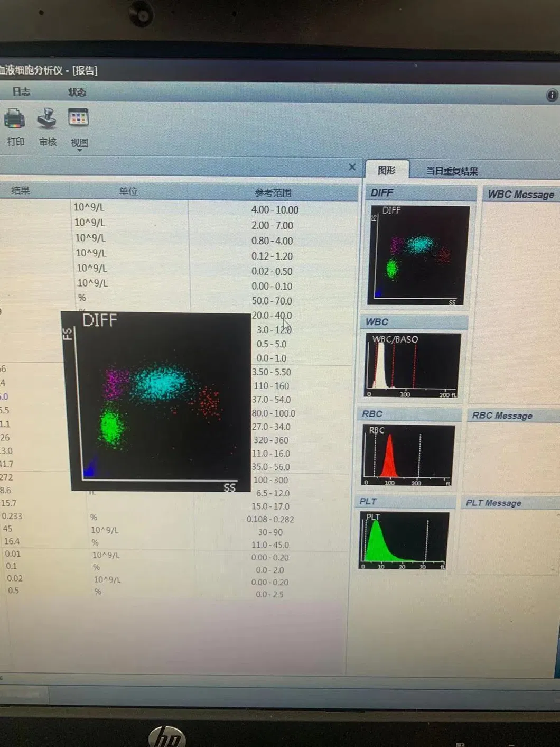560x747 pixels.
Task: Click the 参考范围 column header
Action: (272, 191)
